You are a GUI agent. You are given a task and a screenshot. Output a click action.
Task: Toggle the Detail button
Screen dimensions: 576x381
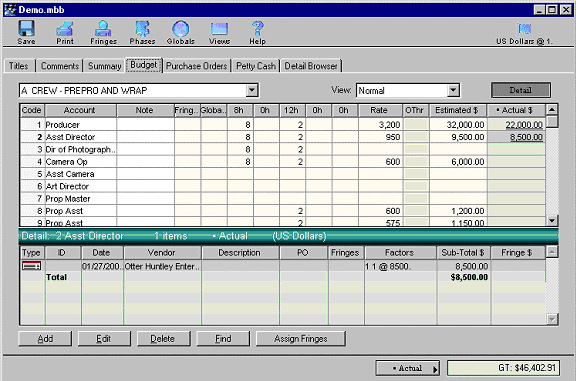(x=521, y=90)
